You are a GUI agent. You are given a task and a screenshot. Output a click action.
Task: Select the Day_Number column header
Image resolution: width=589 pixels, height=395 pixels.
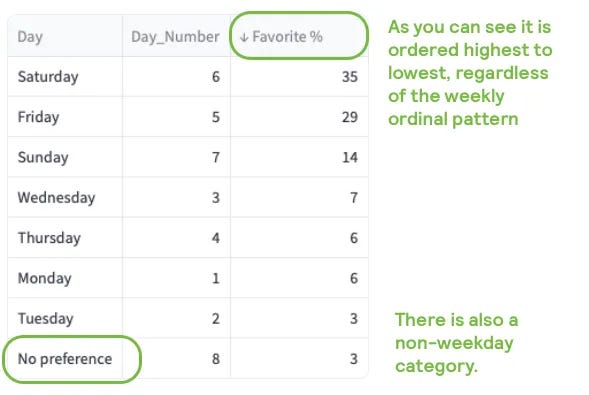coord(175,37)
